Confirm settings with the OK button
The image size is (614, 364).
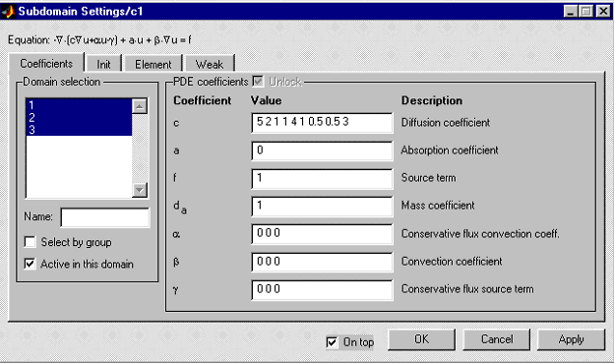pos(422,339)
